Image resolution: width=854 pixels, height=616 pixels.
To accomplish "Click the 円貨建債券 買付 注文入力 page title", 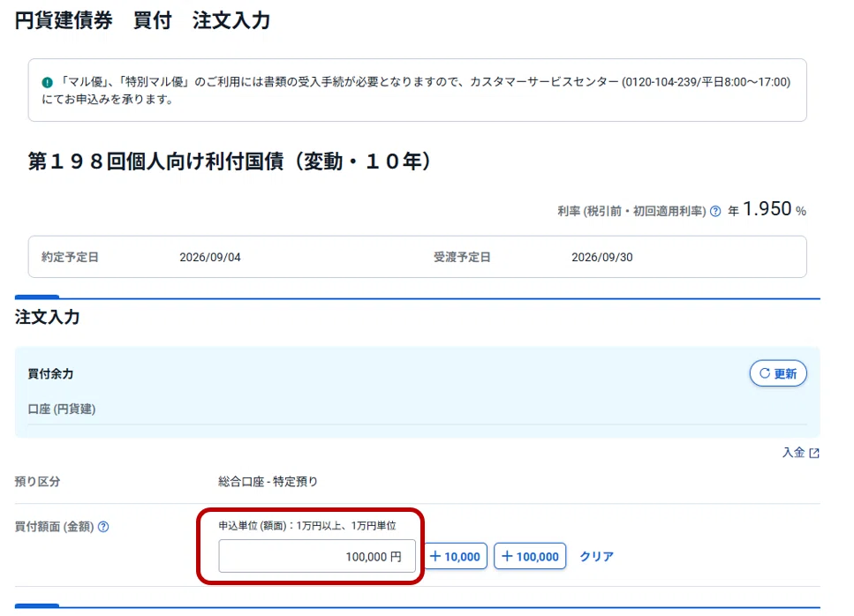I will pyautogui.click(x=143, y=20).
